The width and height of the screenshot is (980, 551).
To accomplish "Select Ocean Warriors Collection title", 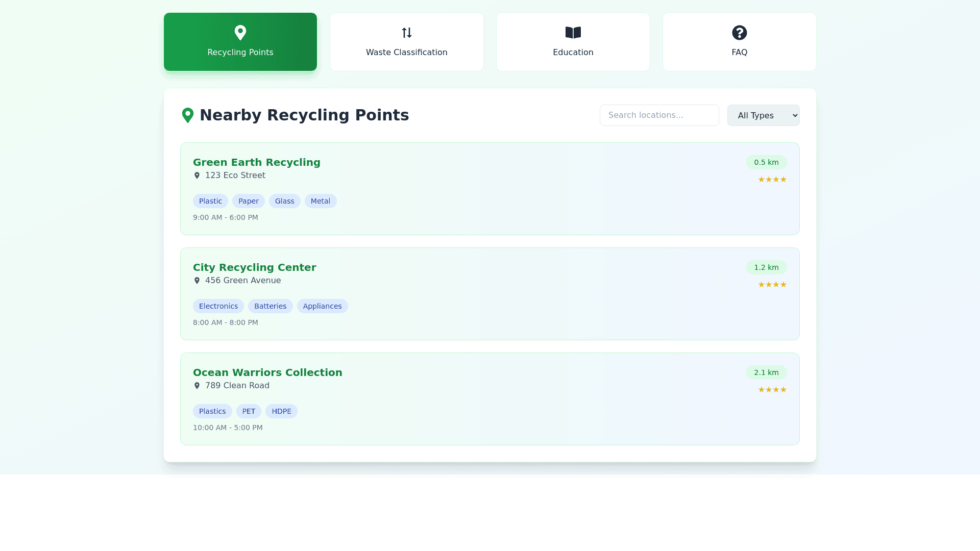I will [x=267, y=372].
